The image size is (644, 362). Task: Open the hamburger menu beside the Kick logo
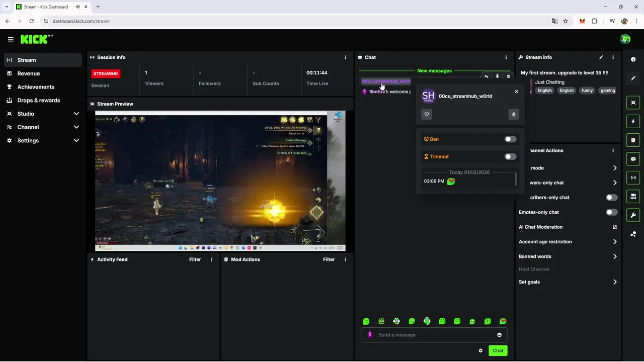[x=11, y=39]
